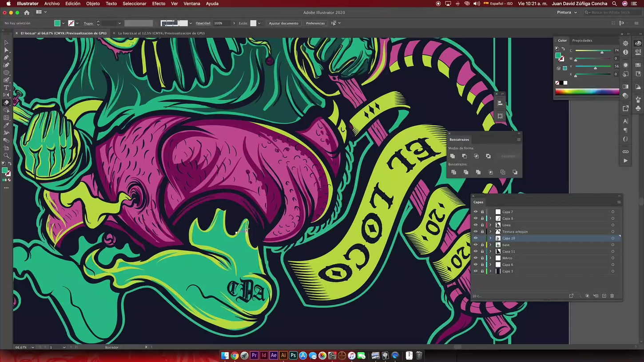Switch to the Propiedades panel tab
644x362 pixels.
[x=582, y=40]
